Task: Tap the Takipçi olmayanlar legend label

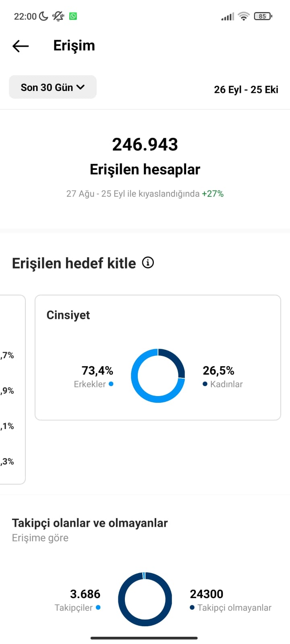Action: pos(234,608)
